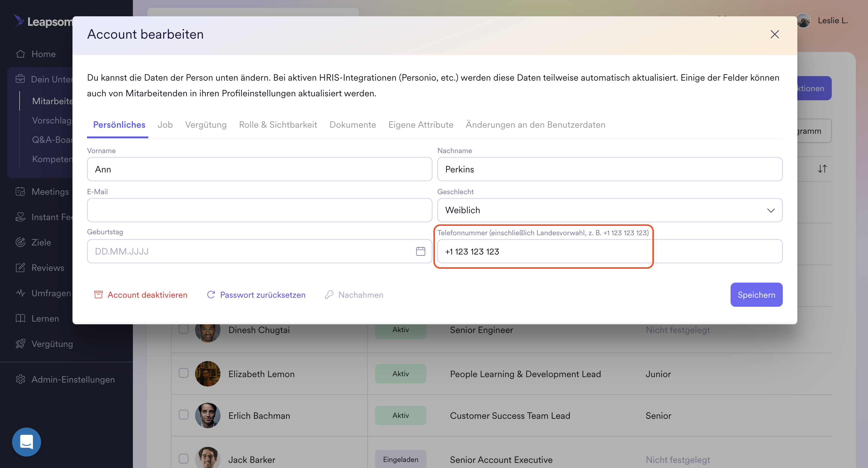The height and width of the screenshot is (468, 868).
Task: Open the chat support bubble
Action: [x=27, y=442]
